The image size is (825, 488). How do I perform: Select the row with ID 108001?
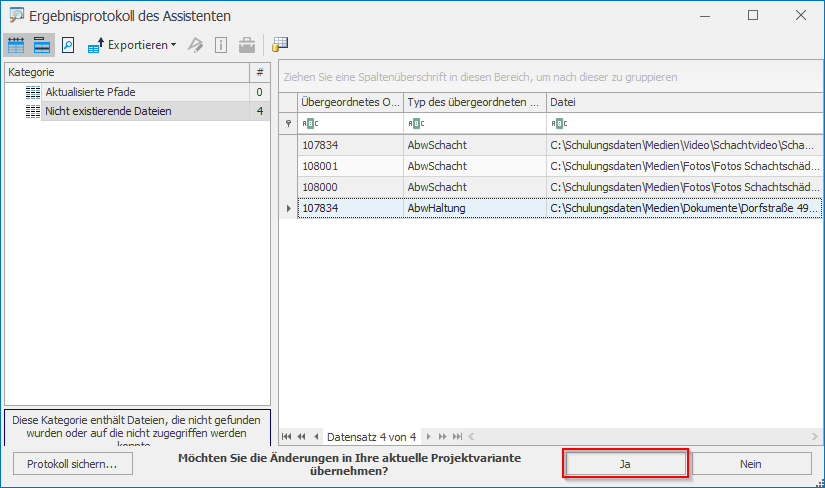pos(350,166)
